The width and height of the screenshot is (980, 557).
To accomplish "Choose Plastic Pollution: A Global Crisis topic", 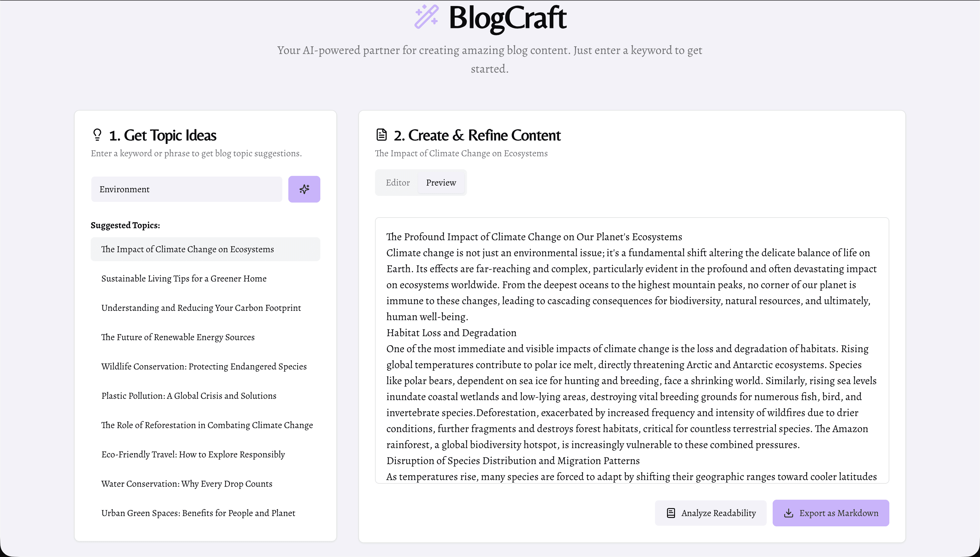I will click(x=189, y=395).
